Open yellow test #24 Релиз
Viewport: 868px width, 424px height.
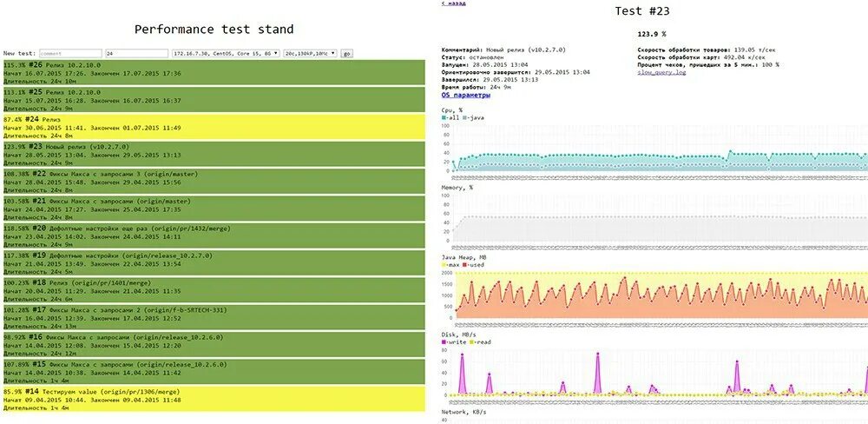(x=214, y=127)
